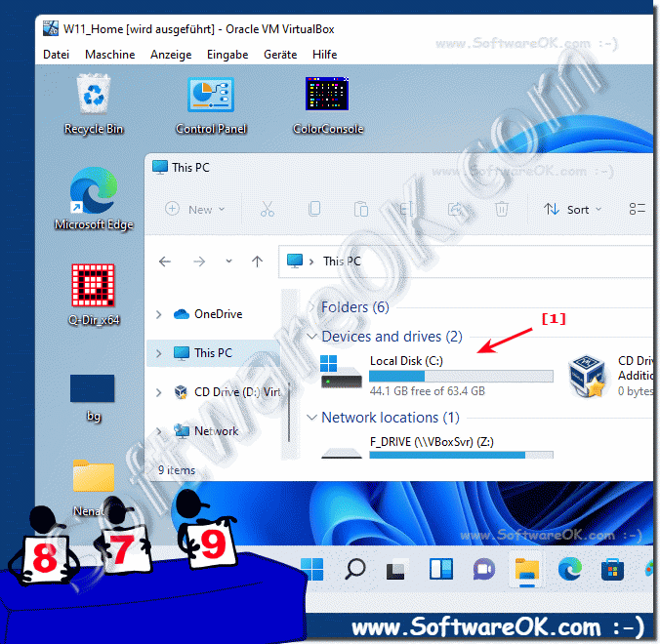Click the address bar showing This PC
660x644 pixels.
467,262
